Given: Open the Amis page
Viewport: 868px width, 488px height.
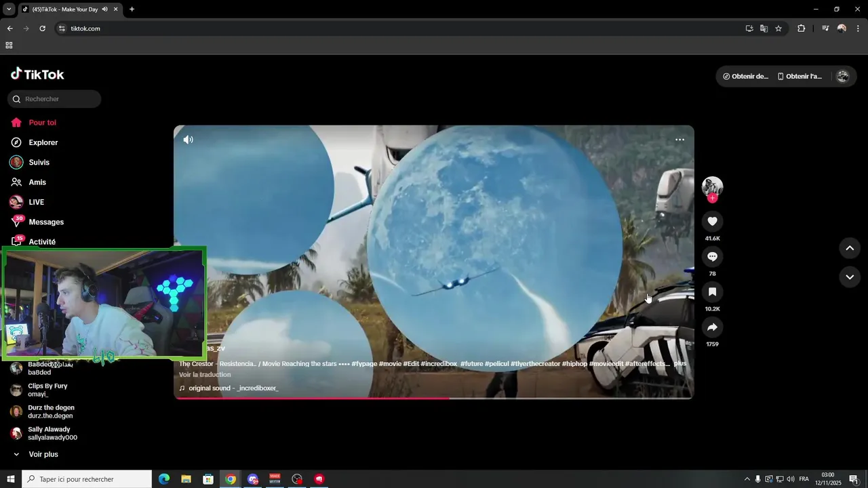Looking at the screenshot, I should tap(37, 182).
